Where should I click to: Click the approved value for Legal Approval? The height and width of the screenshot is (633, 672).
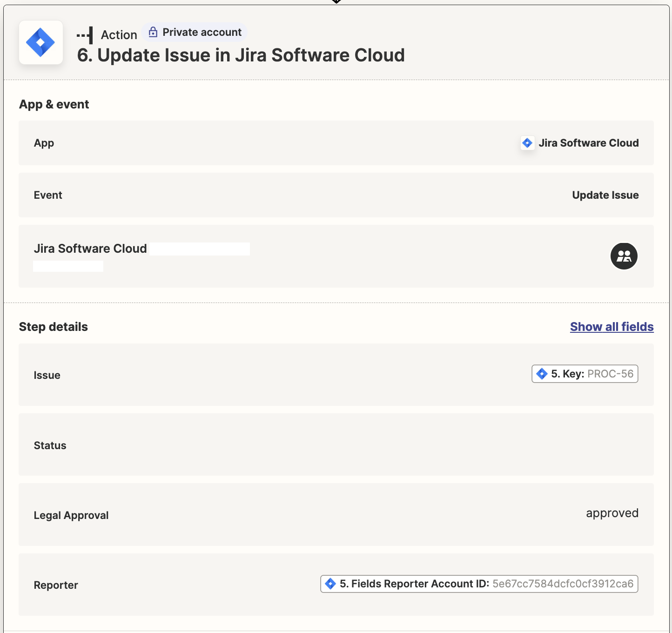[x=612, y=513]
